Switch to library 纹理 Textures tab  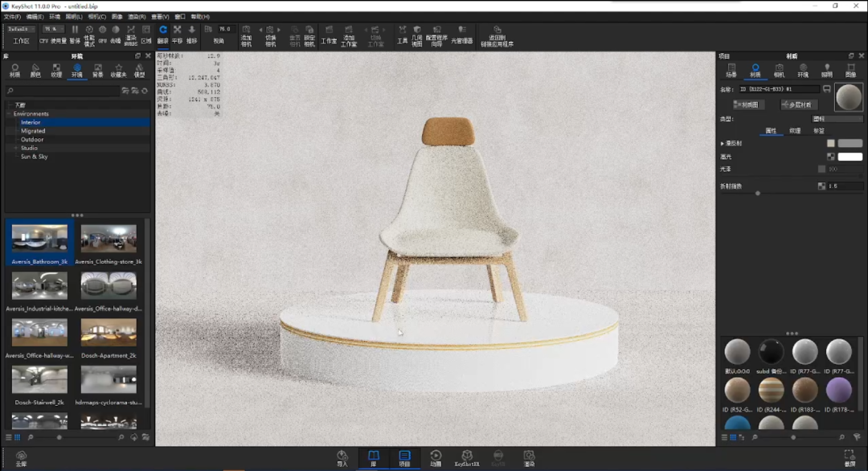56,70
